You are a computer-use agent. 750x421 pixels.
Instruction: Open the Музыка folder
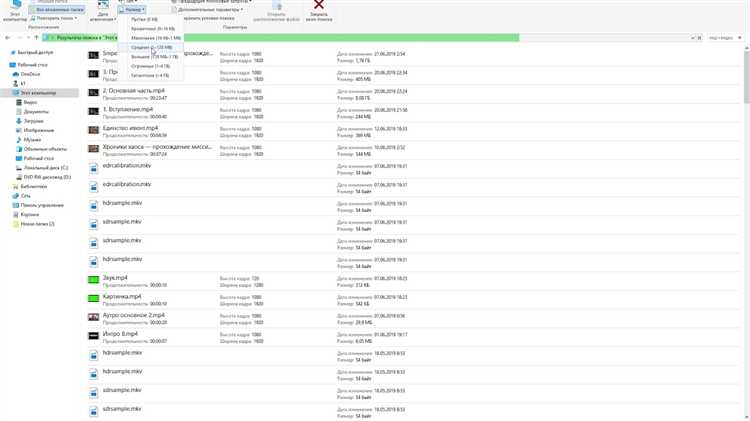click(28, 140)
